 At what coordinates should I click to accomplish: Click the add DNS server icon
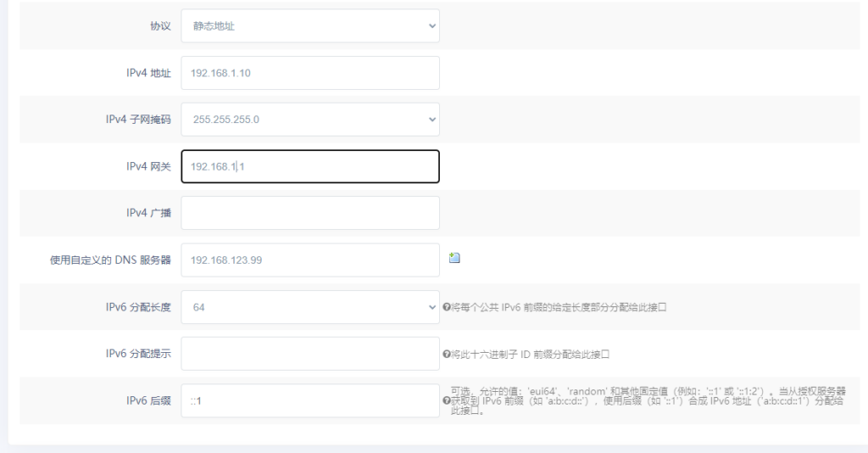coord(454,259)
